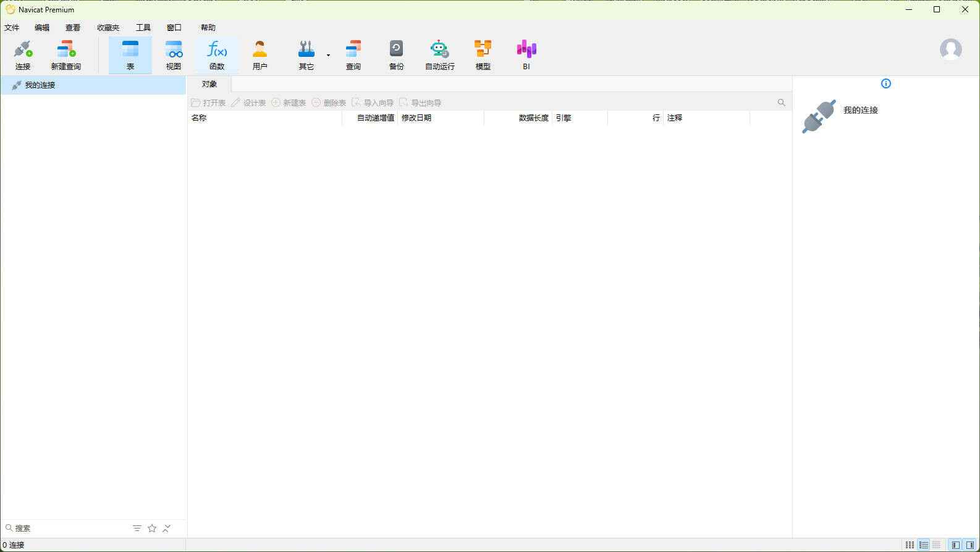Open the 窗口 (Window) menu

click(174, 27)
